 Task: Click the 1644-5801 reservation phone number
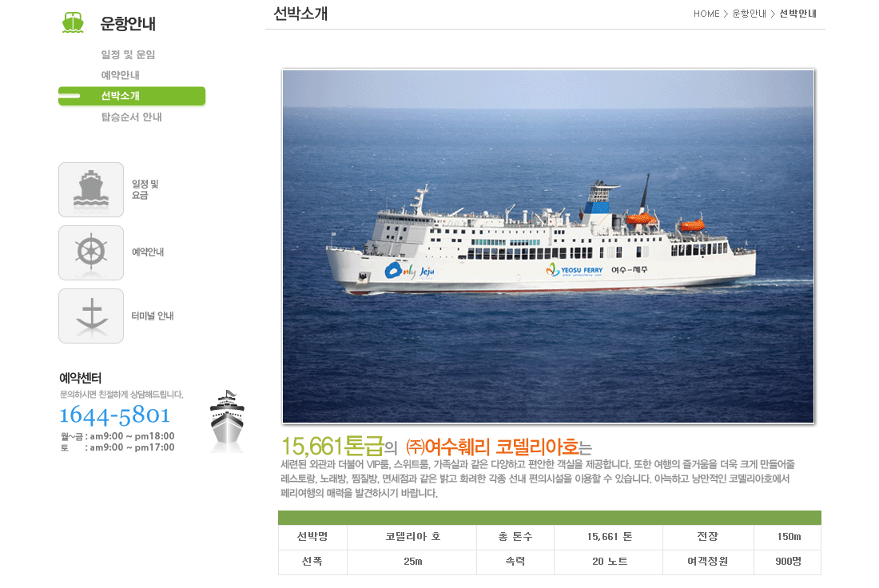(115, 415)
